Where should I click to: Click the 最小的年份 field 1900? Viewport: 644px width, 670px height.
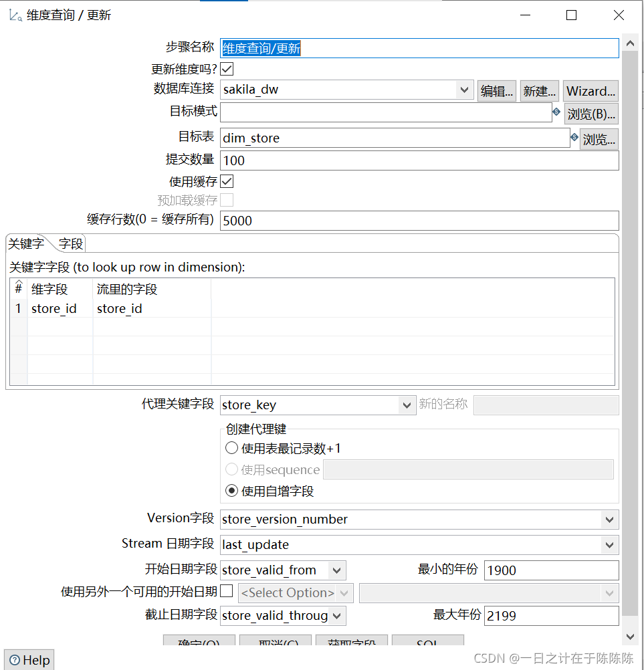[x=551, y=570]
